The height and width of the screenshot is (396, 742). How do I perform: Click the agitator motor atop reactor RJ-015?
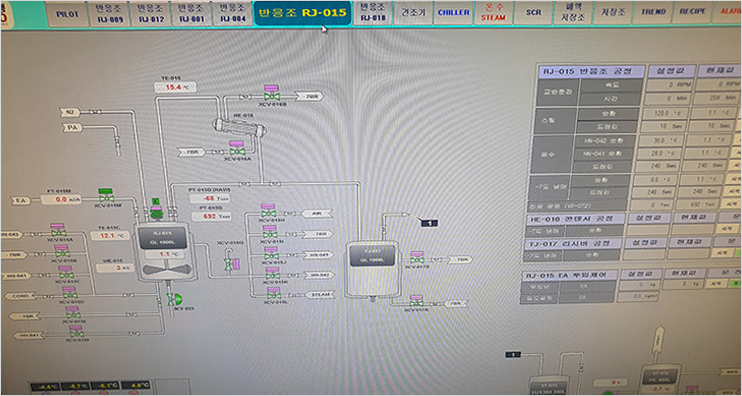click(157, 209)
